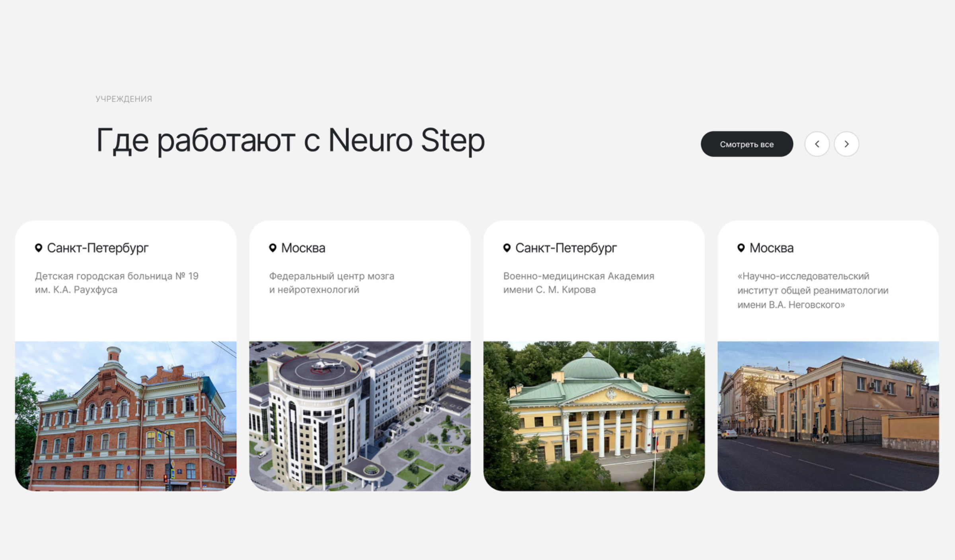Screen dimensions: 955x560
Task: Click "Федеральный центр мозга и нейротехнологий" text
Action: (x=331, y=283)
